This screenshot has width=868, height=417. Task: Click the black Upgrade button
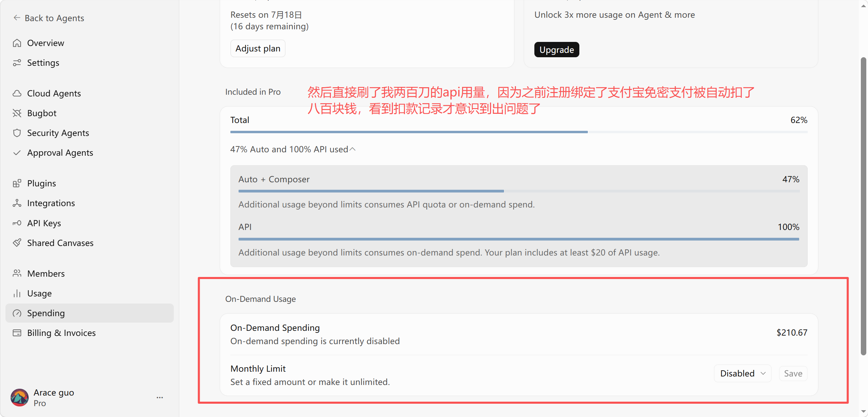557,50
